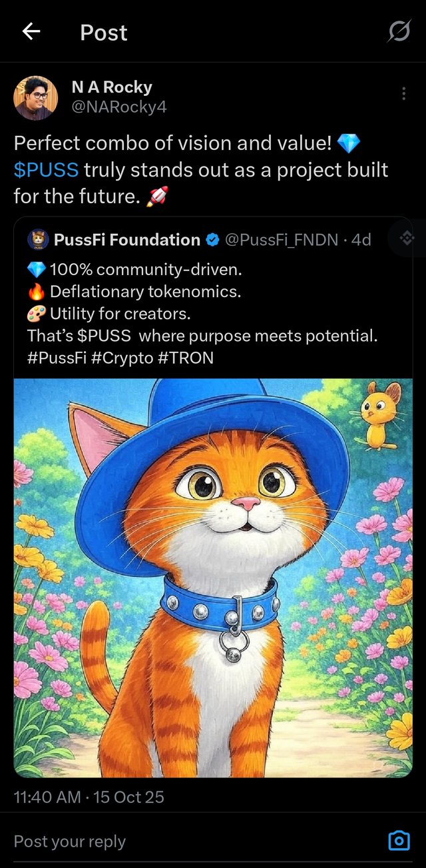Tap the @PussFi_FNDN handle

coord(282,240)
